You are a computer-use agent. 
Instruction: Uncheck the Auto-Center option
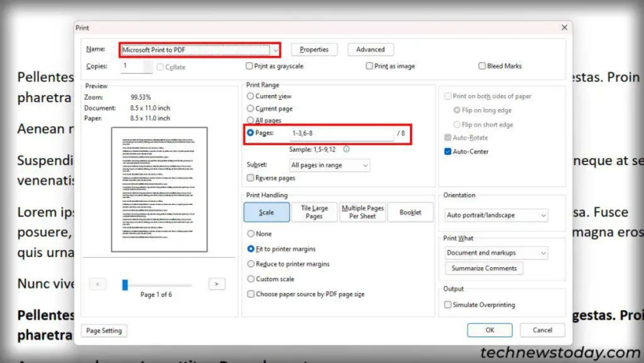tap(449, 152)
